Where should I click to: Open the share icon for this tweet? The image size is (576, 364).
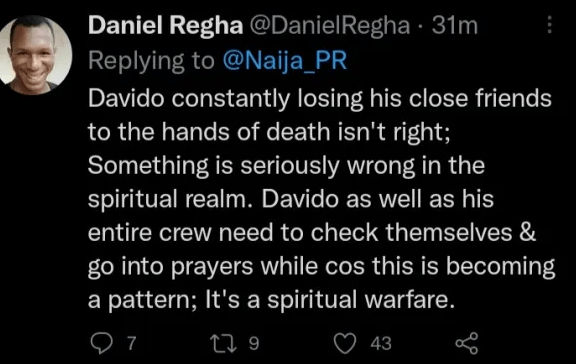(467, 343)
